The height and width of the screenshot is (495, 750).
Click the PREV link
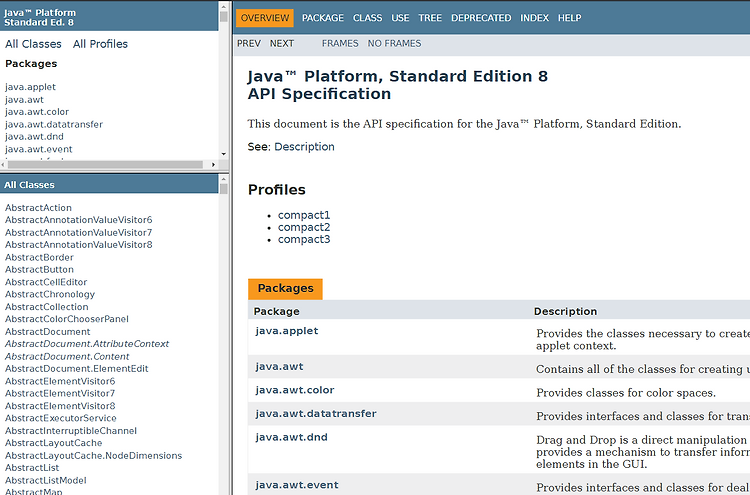point(249,44)
